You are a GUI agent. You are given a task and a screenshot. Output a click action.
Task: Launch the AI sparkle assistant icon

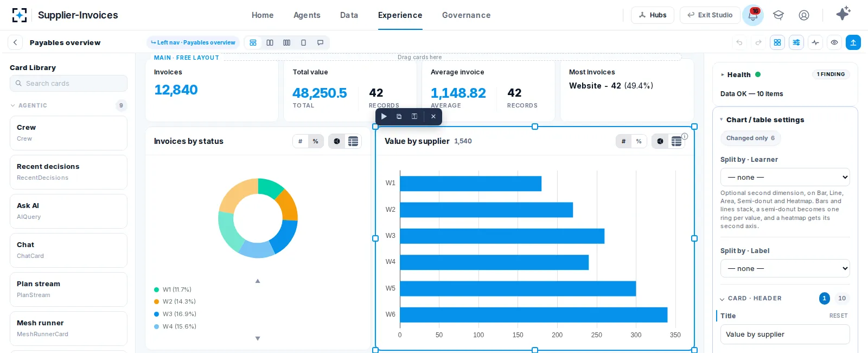pos(843,14)
